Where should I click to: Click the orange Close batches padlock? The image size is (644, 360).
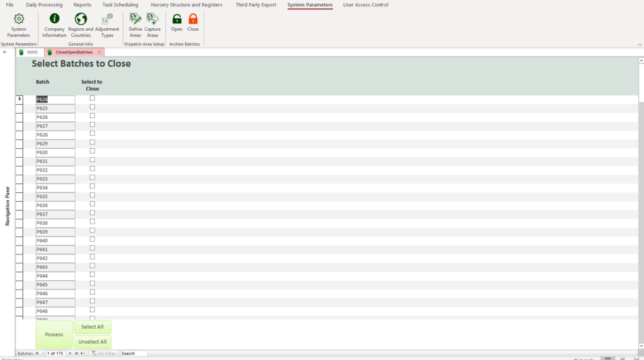[193, 20]
